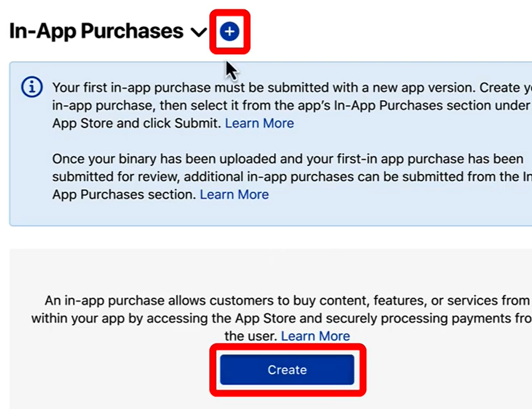Click the blue plus icon beside In-App Purchases
This screenshot has width=532, height=409.
[230, 32]
